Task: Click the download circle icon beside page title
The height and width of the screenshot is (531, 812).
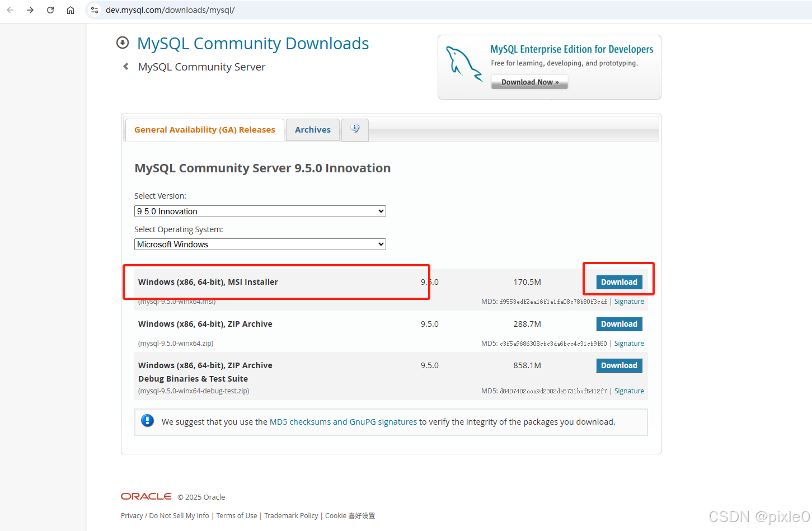Action: 123,43
